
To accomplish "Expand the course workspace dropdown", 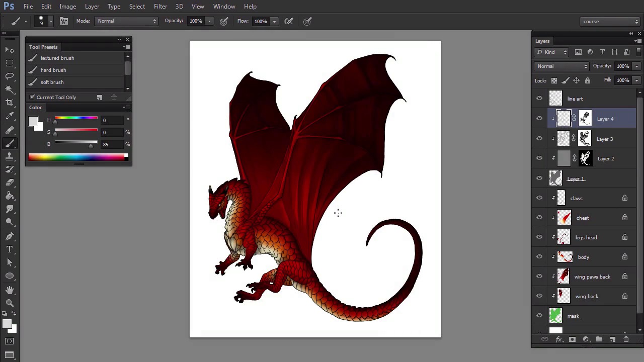I will pos(610,22).
